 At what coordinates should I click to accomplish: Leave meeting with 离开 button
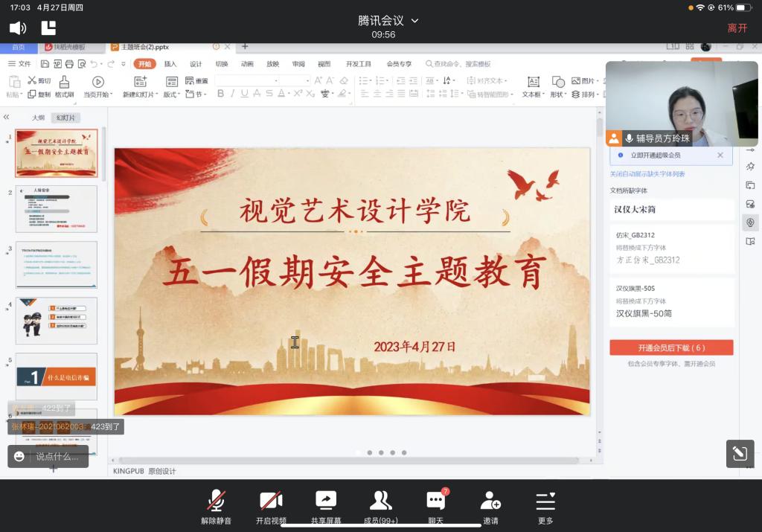coord(737,28)
